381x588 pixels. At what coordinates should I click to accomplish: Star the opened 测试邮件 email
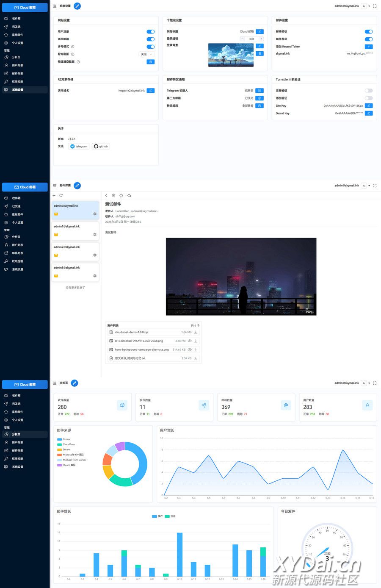121,196
